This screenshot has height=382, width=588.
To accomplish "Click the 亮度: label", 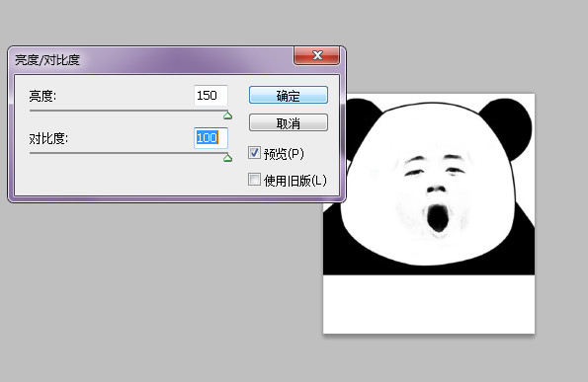I will 42,97.
